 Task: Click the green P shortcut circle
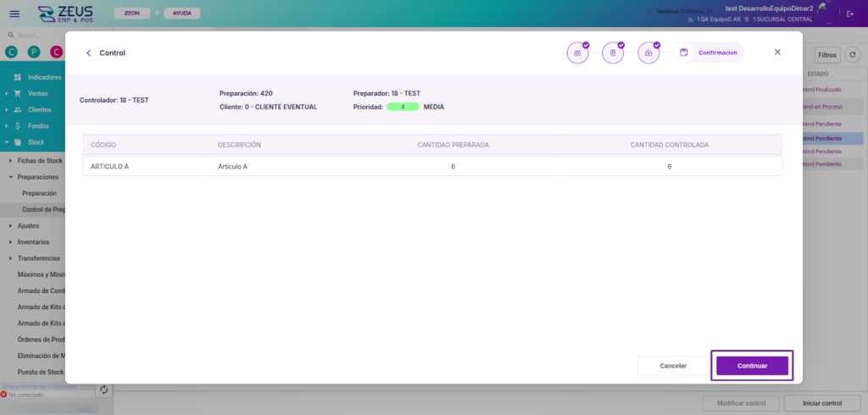point(34,53)
